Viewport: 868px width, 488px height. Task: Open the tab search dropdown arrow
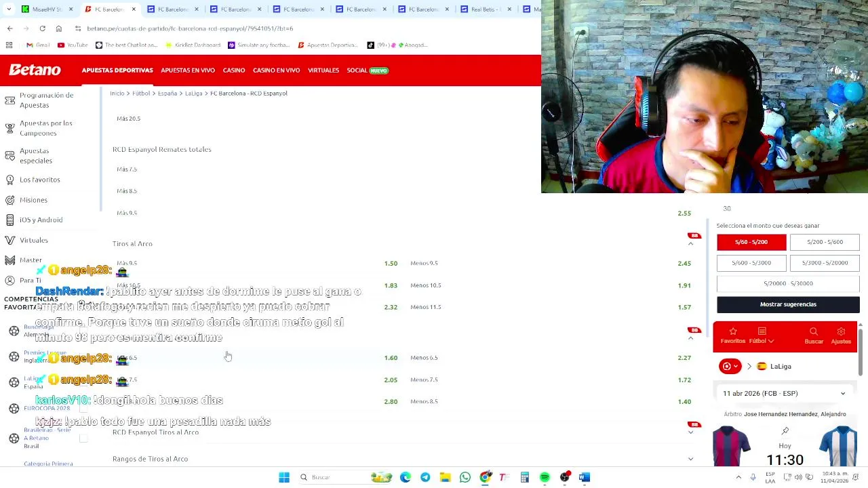pos(9,9)
